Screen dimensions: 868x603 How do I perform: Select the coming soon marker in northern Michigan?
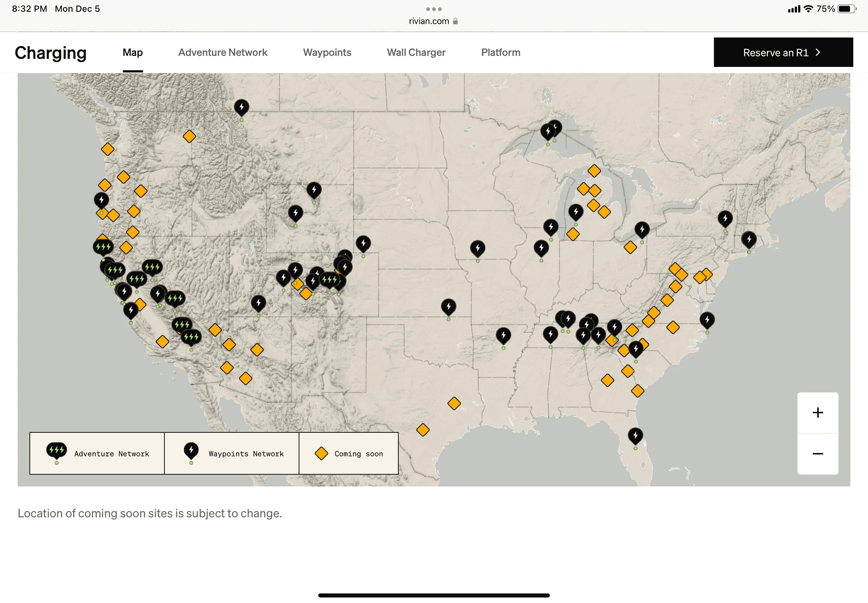coord(594,171)
